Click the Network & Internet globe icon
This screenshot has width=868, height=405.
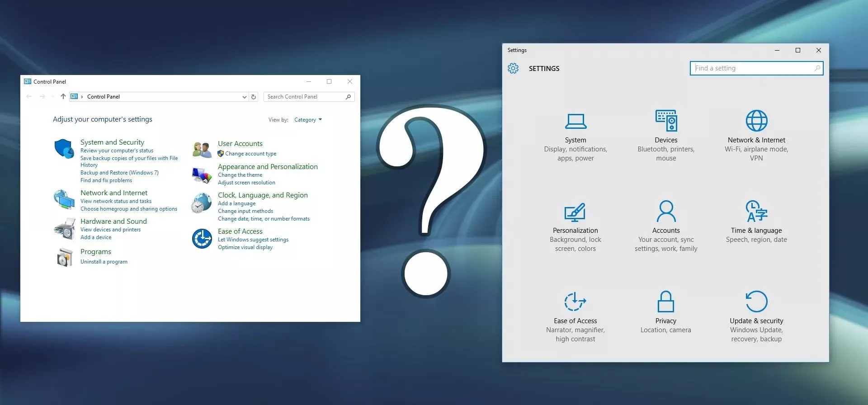[x=756, y=121]
